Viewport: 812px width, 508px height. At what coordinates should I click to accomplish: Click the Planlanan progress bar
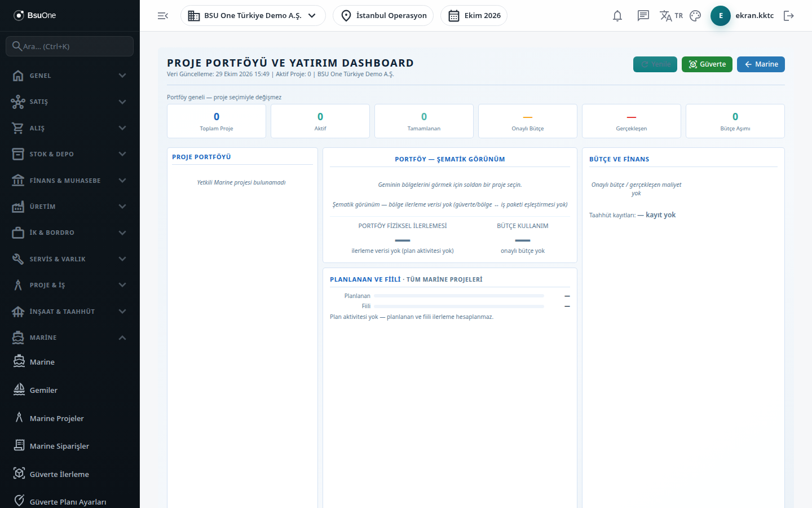[x=459, y=296]
